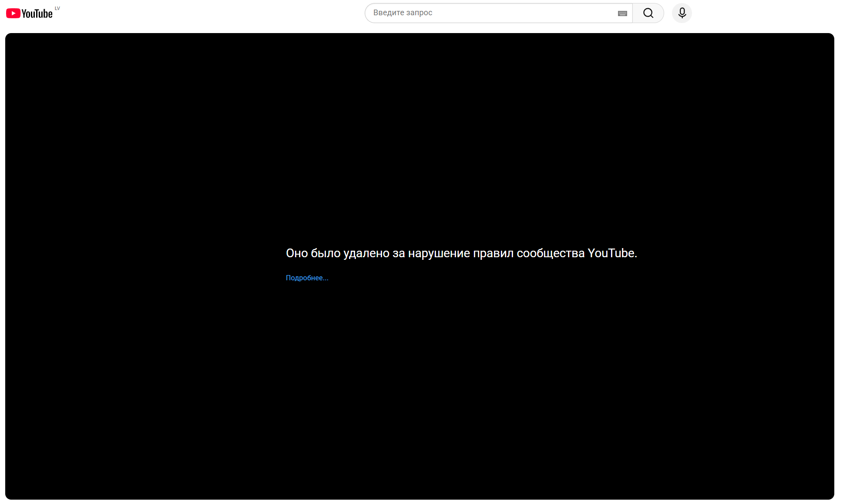Viewport: 843px width, 504px height.
Task: Submit the query with the search button
Action: (x=648, y=13)
